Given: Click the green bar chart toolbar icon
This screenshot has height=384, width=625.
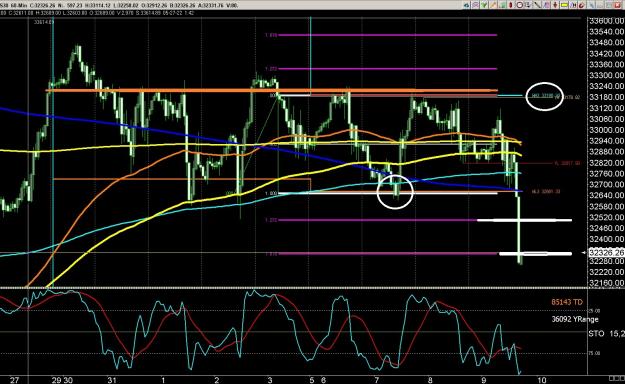Looking at the screenshot, I should 502,5.
